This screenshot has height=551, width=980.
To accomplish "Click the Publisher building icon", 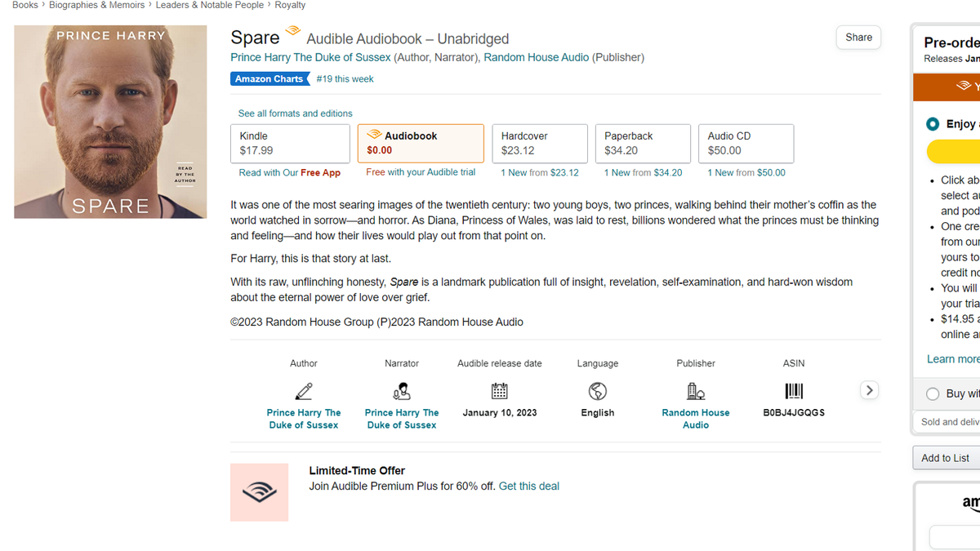I will pos(696,390).
